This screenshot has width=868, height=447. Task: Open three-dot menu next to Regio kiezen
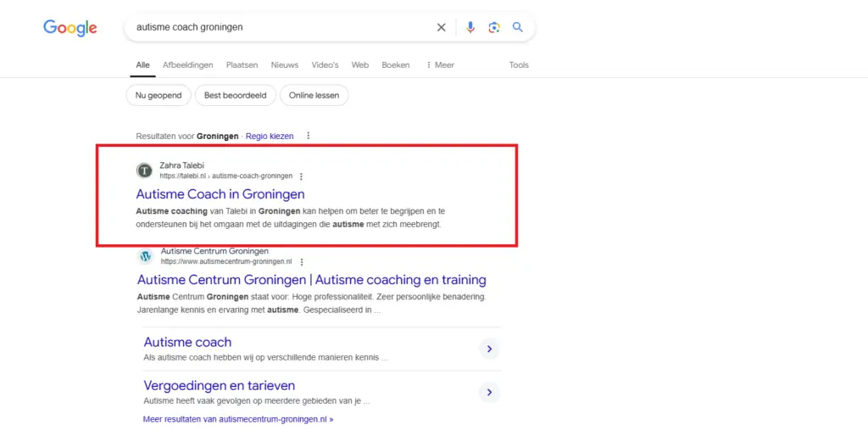(309, 136)
